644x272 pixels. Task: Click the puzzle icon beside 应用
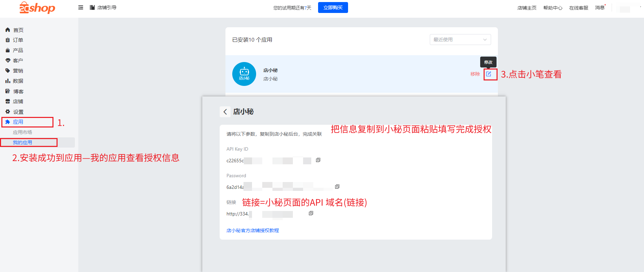click(x=7, y=122)
